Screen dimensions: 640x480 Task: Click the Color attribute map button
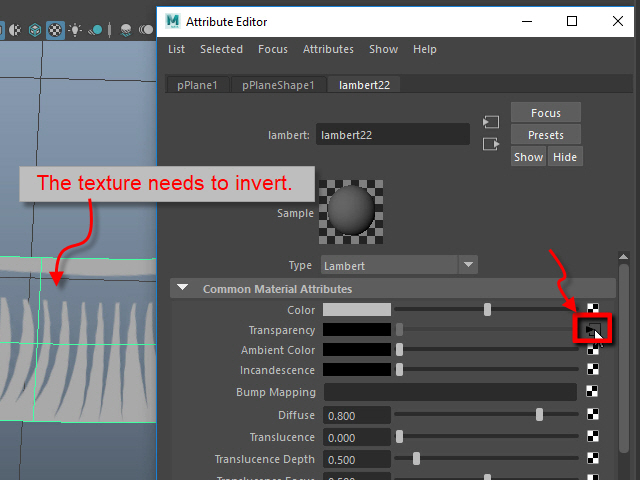592,310
